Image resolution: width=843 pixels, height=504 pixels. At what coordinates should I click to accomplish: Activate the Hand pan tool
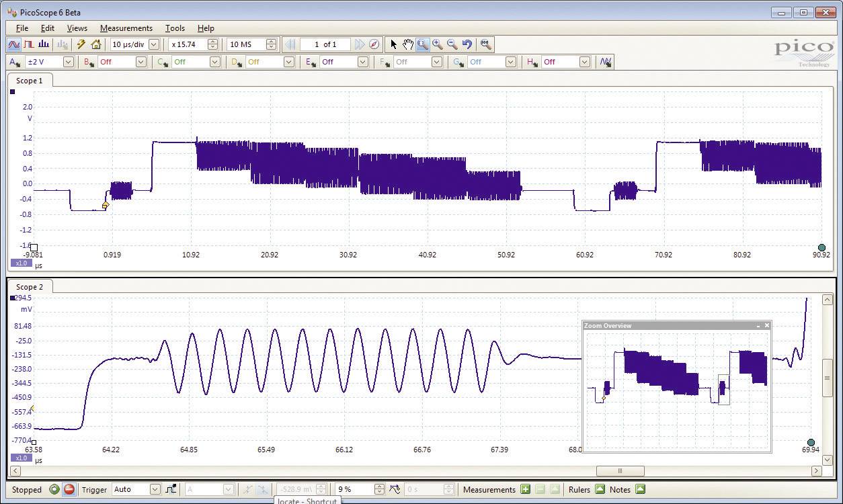(408, 44)
